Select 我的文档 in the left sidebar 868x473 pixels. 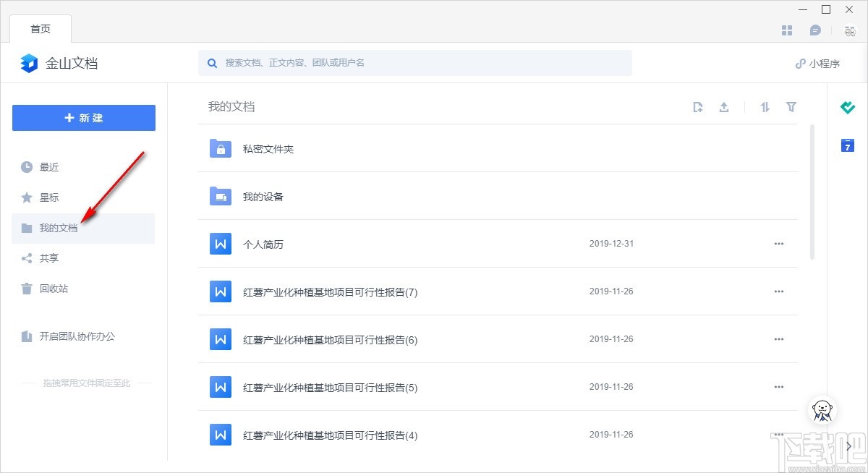click(x=83, y=228)
